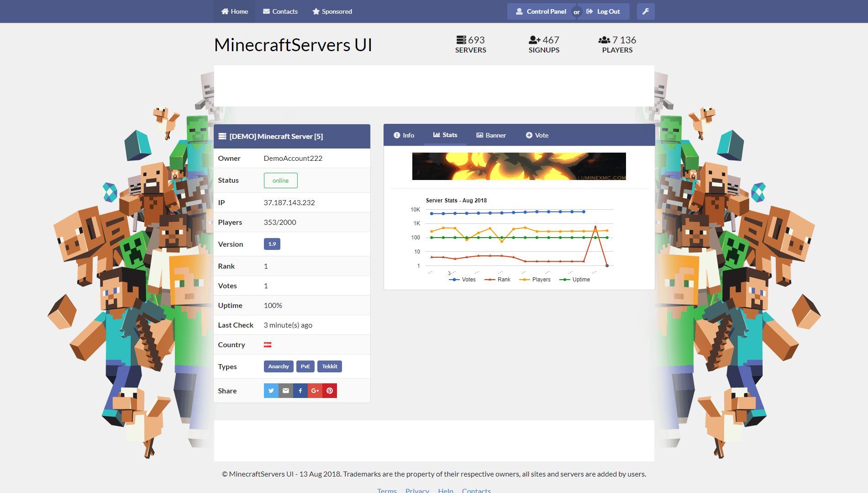Toggle Uptime series in chart legend
The image size is (868, 493).
pos(575,280)
